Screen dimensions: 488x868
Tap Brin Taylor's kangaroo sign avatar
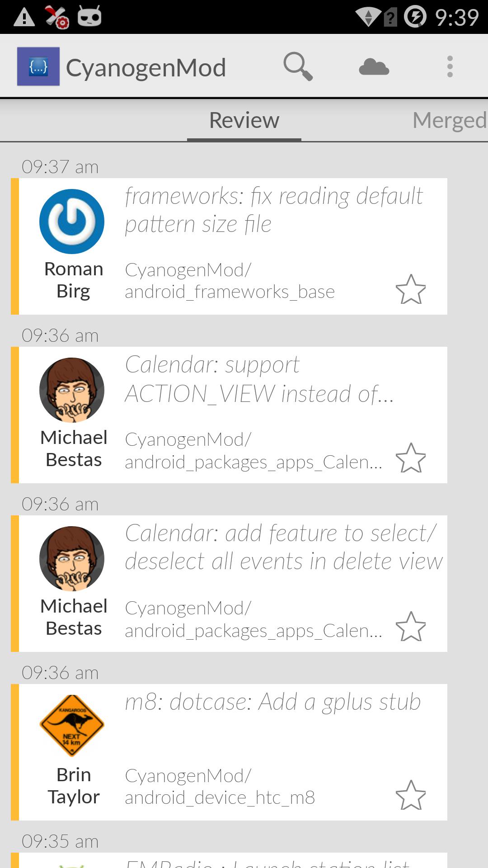point(72,725)
